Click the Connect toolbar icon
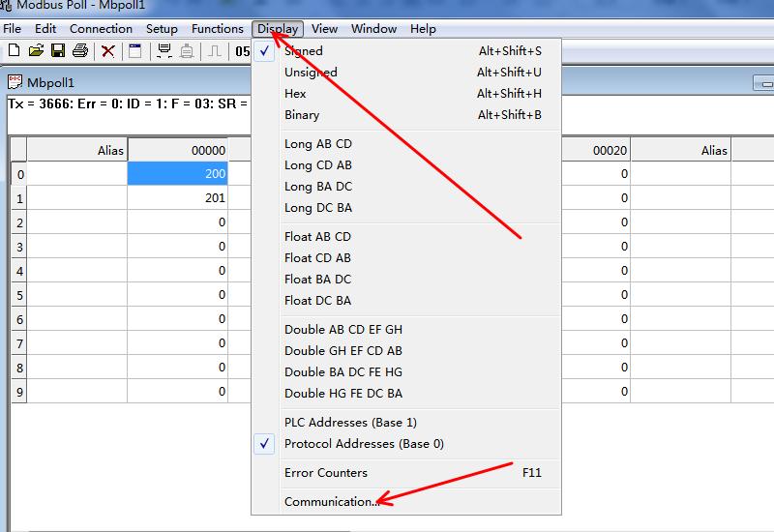Screen dimensions: 774x532 coord(164,50)
